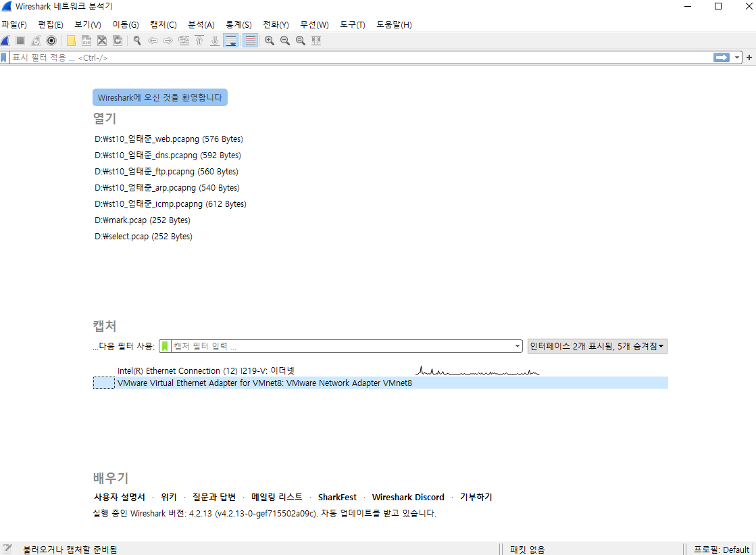
Task: Select VMware Network Adapter VMnet8 interface
Action: click(380, 383)
